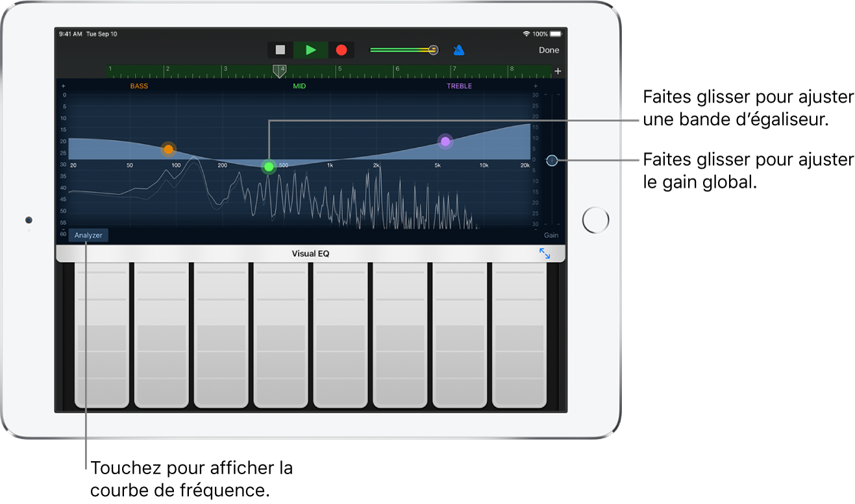Select the green Mid EQ band point

[x=269, y=167]
